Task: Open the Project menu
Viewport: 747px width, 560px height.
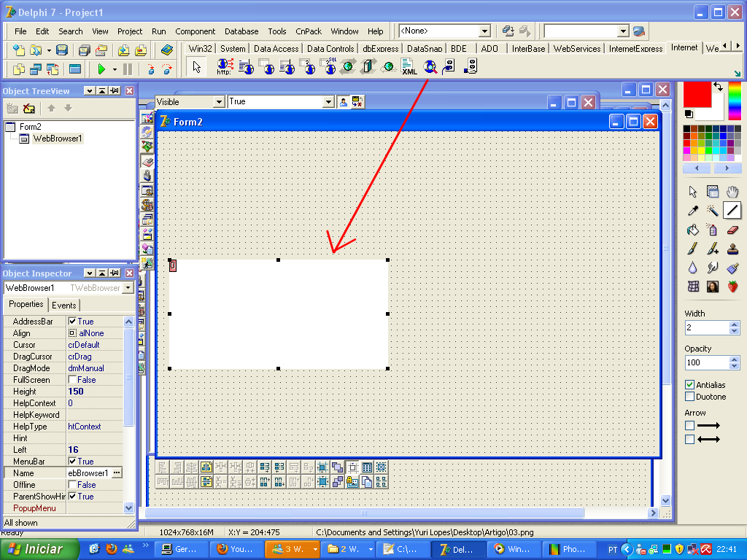Action: [130, 31]
